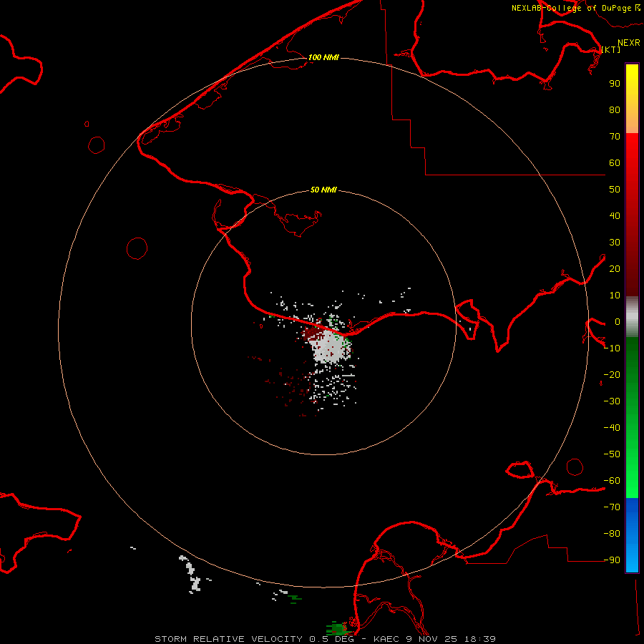Click the "-40" scale value
644x644 pixels.
612,428
